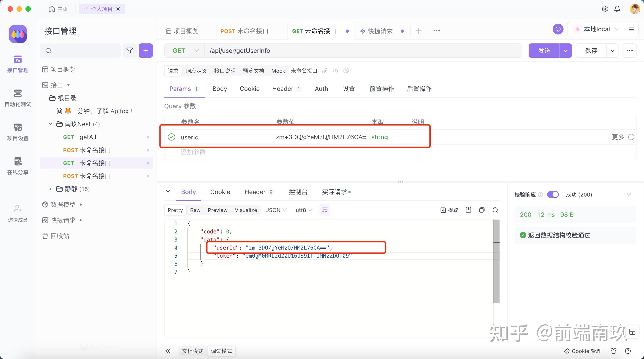
Task: Click the layout switch icon bottom right
Action: 632,332
